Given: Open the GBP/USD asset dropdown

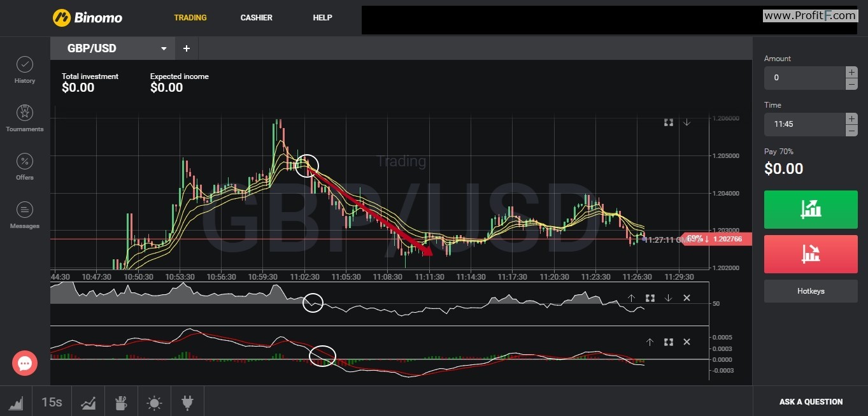Looking at the screenshot, I should (x=113, y=48).
